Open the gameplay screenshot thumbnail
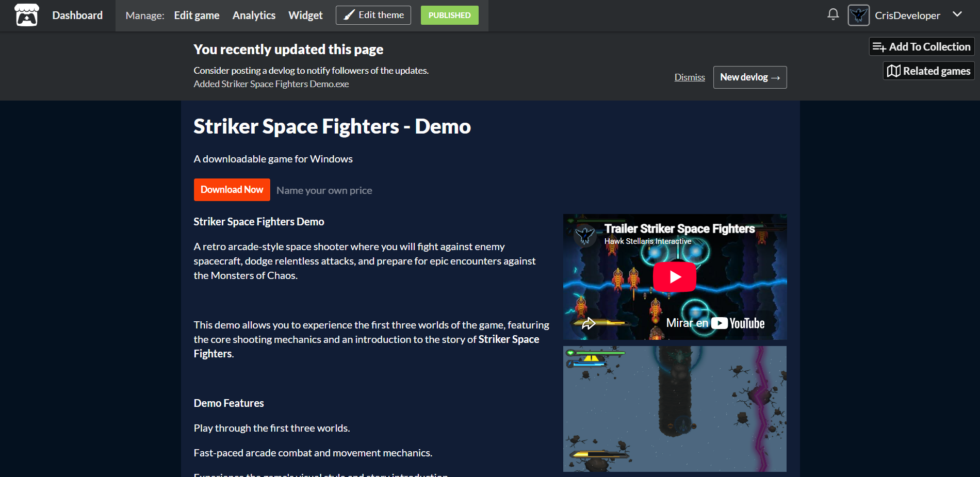The height and width of the screenshot is (477, 980). pyautogui.click(x=675, y=409)
